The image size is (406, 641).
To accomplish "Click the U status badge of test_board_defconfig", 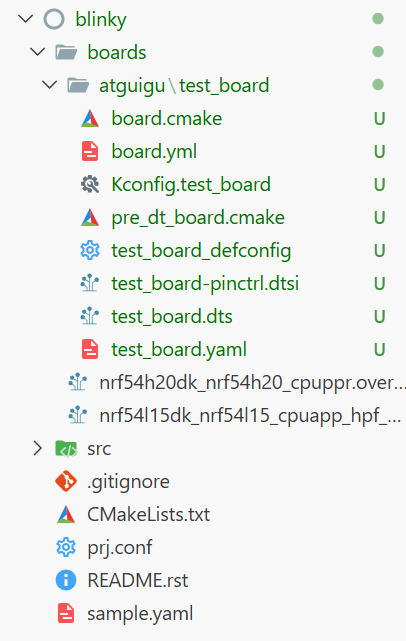I will (x=379, y=251).
